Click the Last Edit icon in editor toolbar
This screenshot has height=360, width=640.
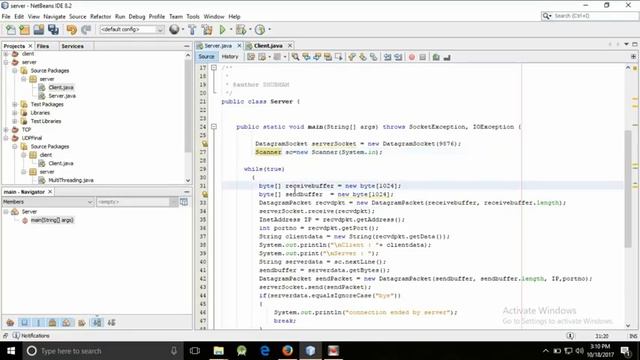[x=251, y=57]
